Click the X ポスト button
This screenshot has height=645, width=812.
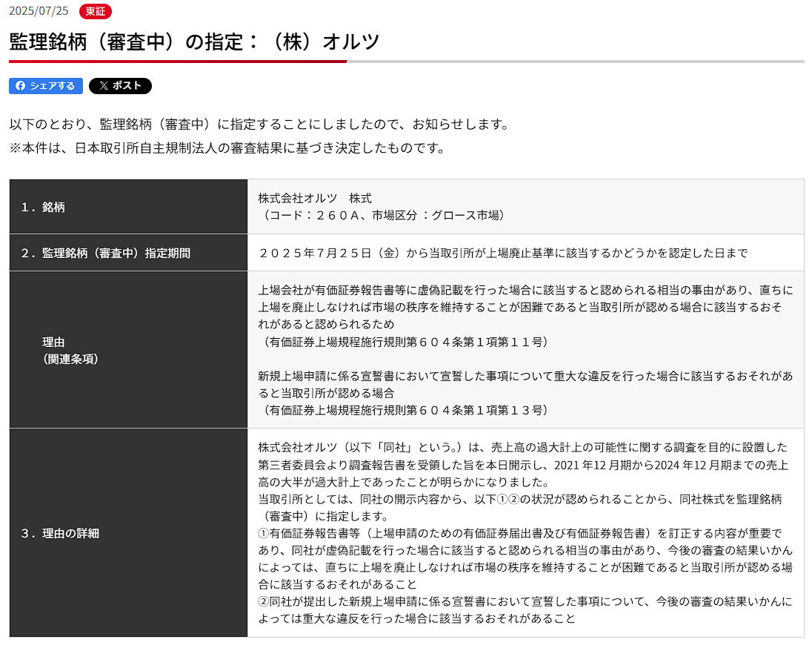tap(120, 86)
